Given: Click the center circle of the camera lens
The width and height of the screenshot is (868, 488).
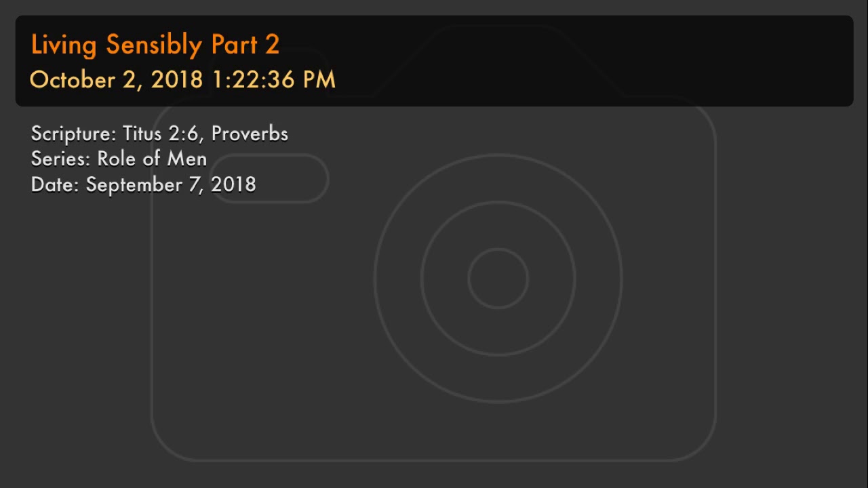Looking at the screenshot, I should click(x=498, y=279).
